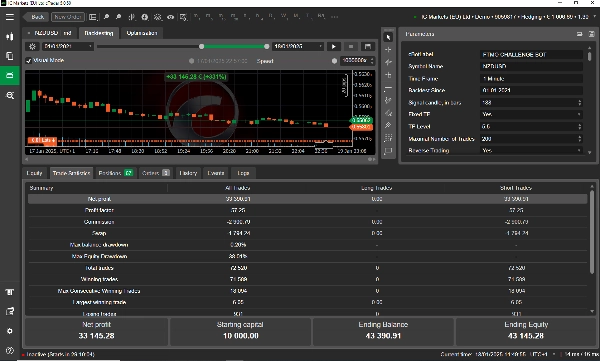Toggle the Visual Mode checkbox
This screenshot has width=600, height=361.
[x=29, y=60]
